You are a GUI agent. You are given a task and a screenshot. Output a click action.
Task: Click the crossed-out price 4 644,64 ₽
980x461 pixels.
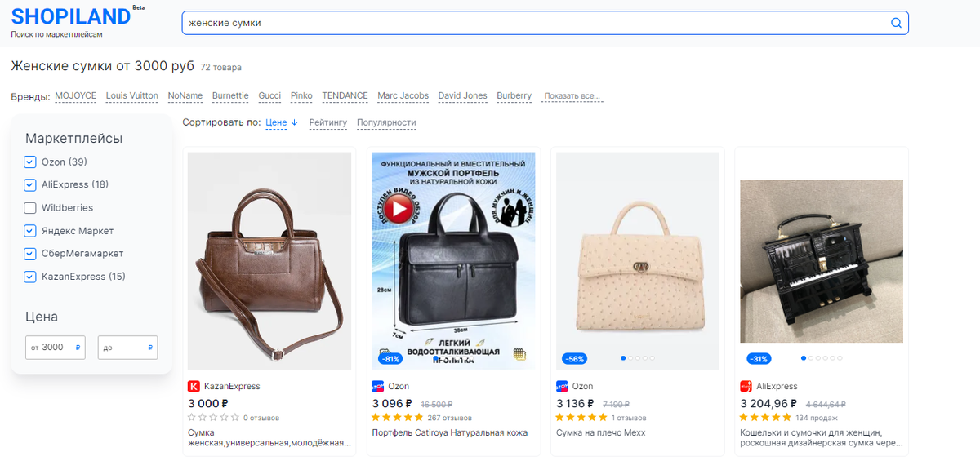point(826,404)
